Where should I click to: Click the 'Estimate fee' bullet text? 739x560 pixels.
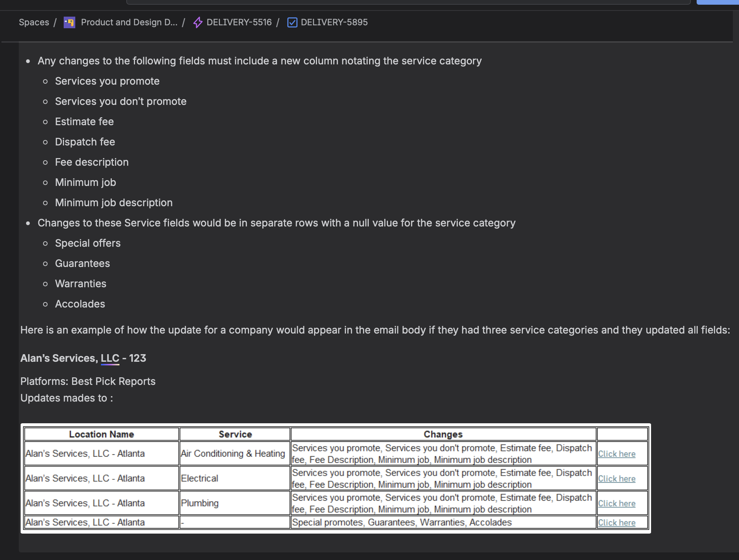point(84,122)
